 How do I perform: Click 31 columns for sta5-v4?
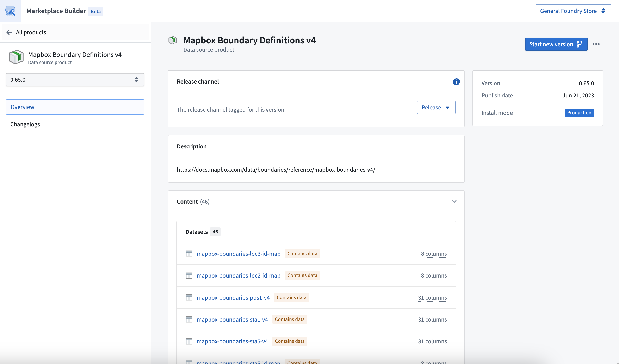pyautogui.click(x=432, y=341)
